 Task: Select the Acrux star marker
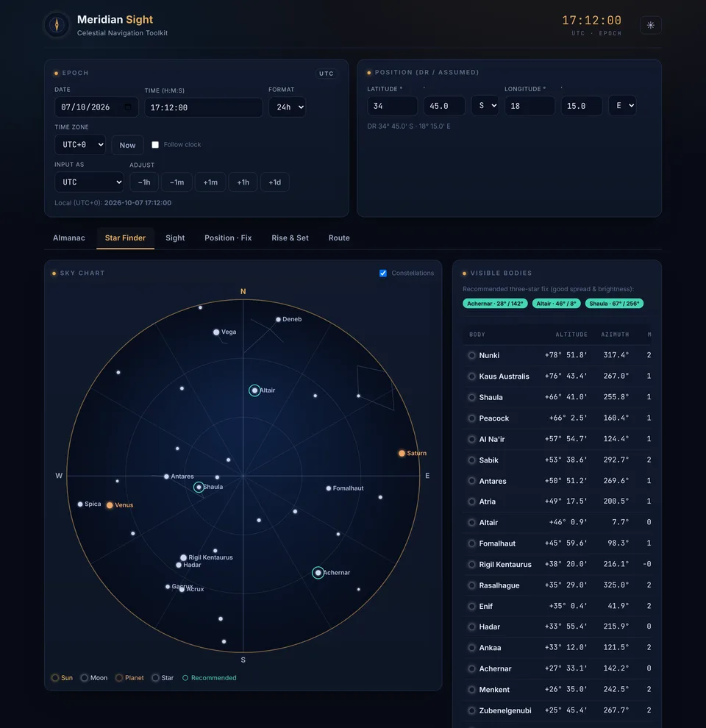click(x=182, y=590)
